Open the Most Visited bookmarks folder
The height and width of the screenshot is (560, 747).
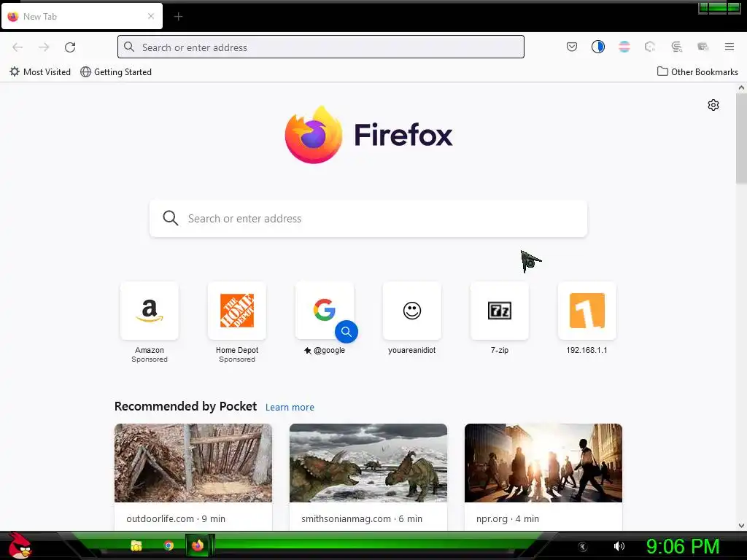[x=40, y=72]
